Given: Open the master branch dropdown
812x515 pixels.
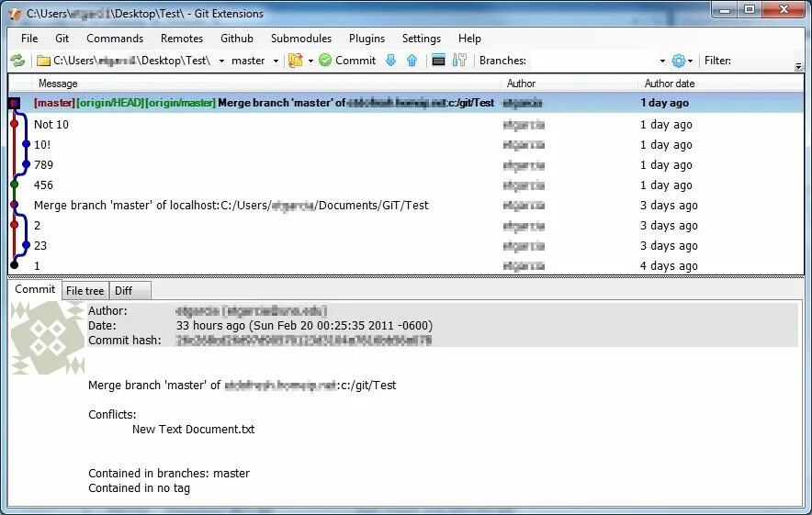Looking at the screenshot, I should 276,62.
